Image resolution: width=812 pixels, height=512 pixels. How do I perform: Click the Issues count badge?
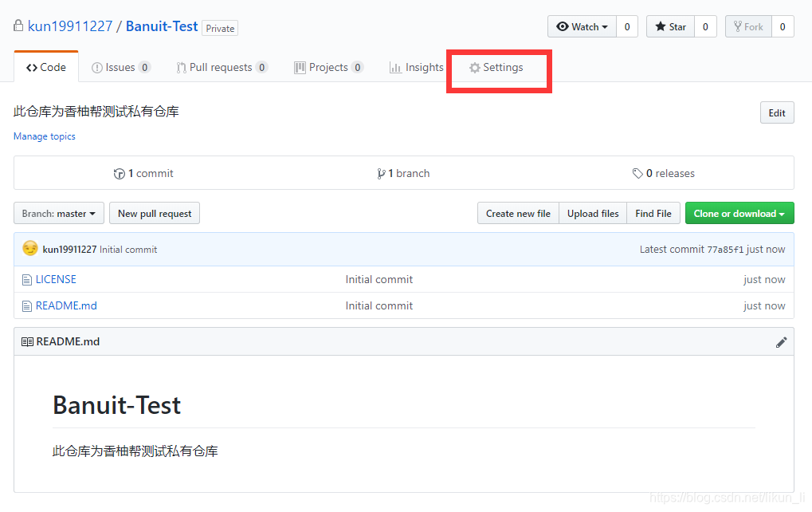tap(144, 67)
